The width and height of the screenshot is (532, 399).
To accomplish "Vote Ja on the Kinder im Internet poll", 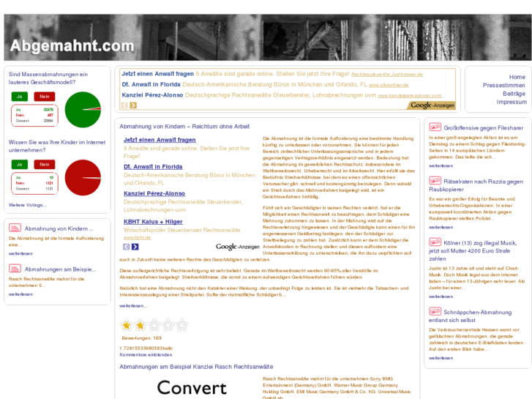I will click(x=19, y=164).
